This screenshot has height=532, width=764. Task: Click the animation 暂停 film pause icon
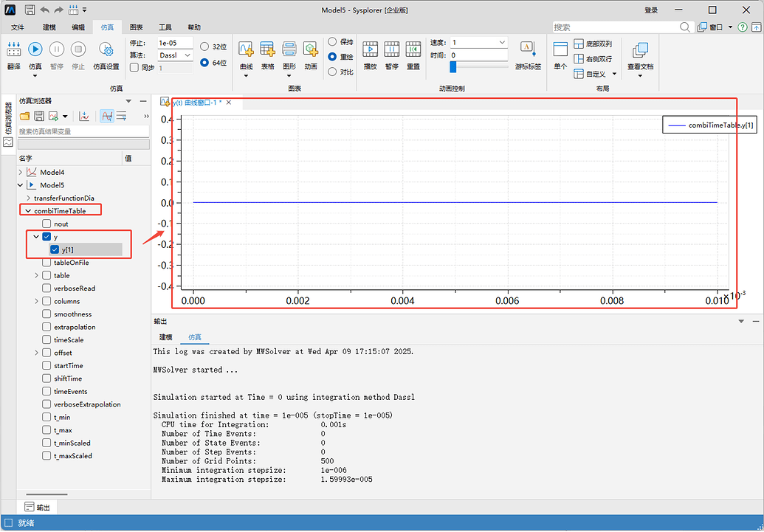point(392,49)
